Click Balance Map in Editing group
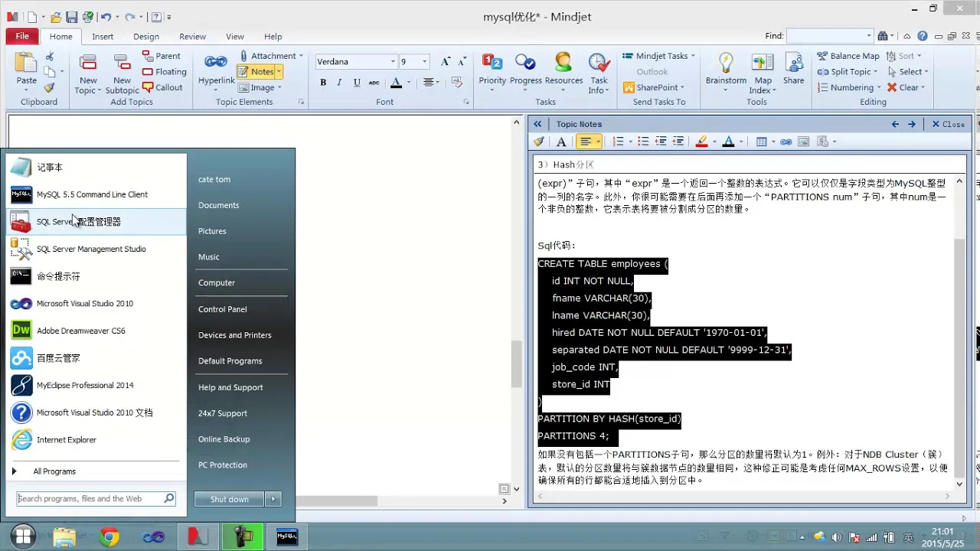This screenshot has height=551, width=980. tap(848, 56)
